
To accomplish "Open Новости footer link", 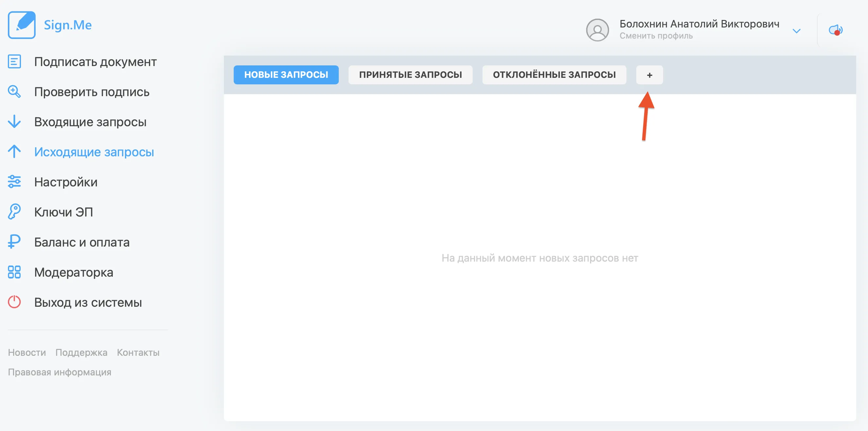I will (x=27, y=353).
